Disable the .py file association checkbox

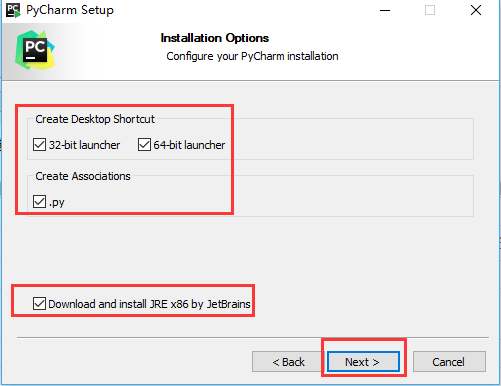[x=39, y=201]
